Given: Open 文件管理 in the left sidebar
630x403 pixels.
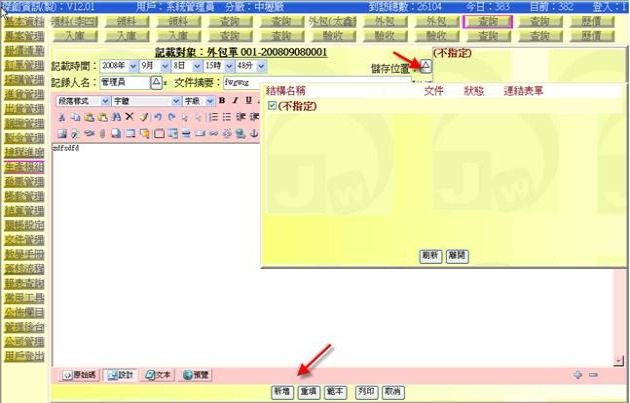Looking at the screenshot, I should pyautogui.click(x=22, y=240).
